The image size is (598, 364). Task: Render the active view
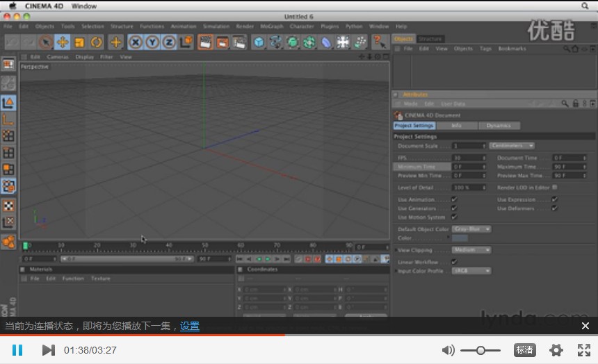tap(205, 42)
